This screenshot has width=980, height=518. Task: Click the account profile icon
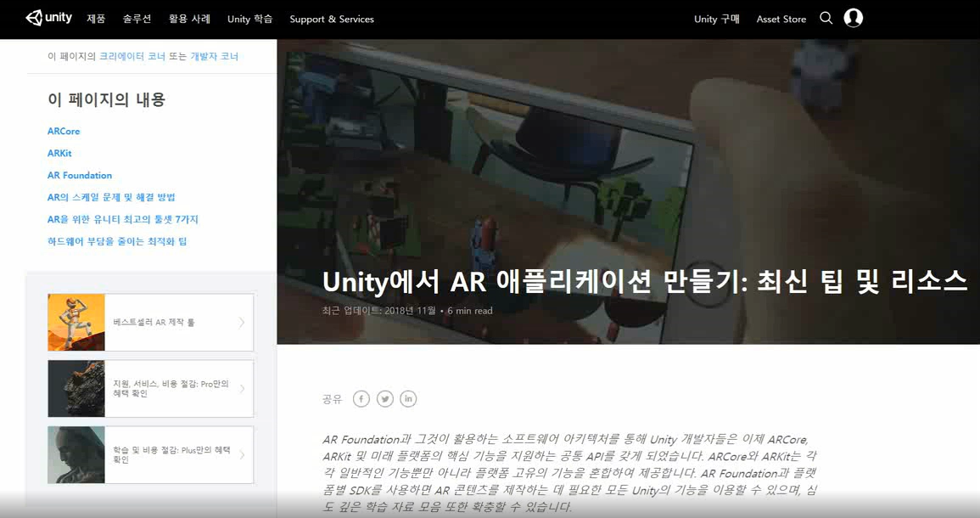[x=853, y=18]
